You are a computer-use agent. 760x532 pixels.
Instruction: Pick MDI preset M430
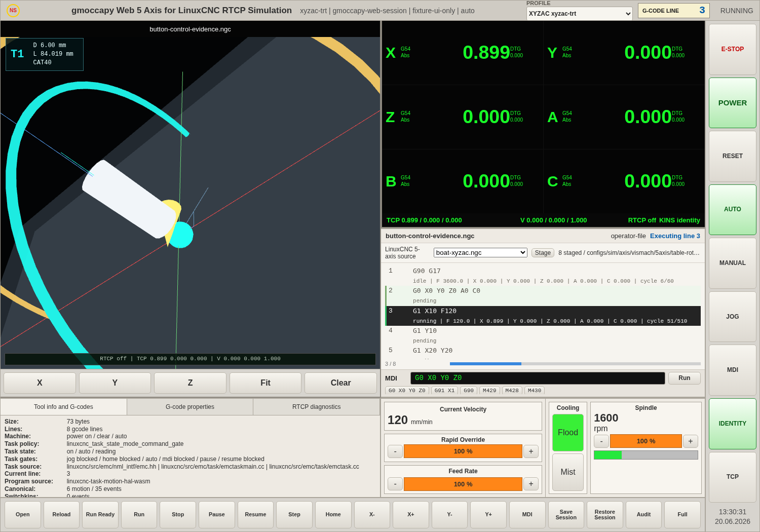535,391
